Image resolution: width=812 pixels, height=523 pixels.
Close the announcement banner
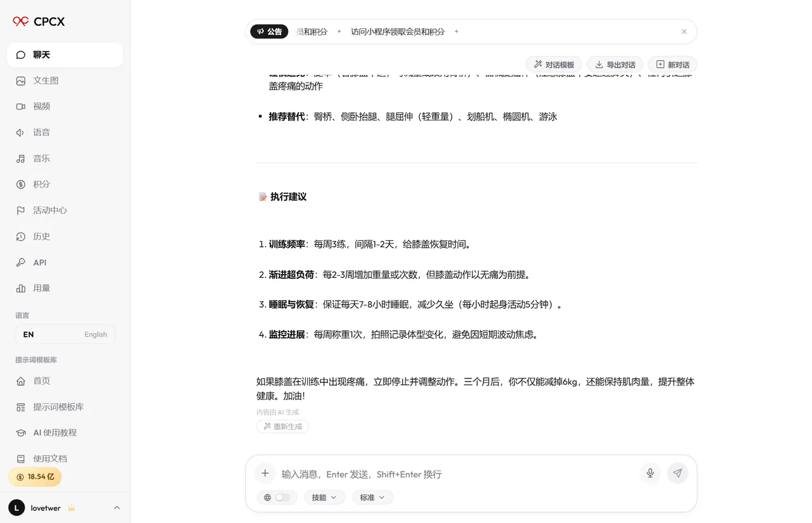[x=684, y=32]
